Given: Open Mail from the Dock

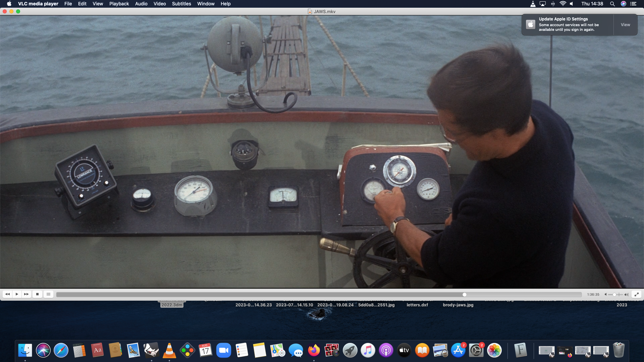Looking at the screenshot, I should [x=133, y=351].
